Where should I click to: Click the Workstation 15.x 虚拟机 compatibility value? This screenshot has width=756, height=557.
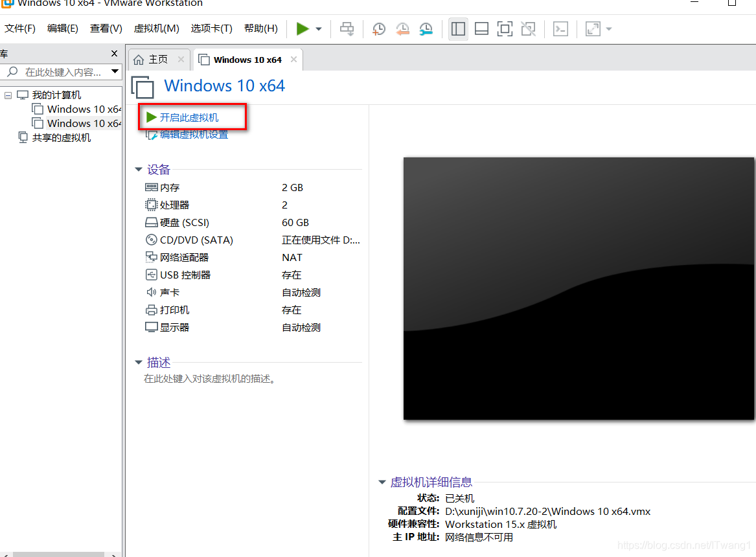pyautogui.click(x=501, y=524)
